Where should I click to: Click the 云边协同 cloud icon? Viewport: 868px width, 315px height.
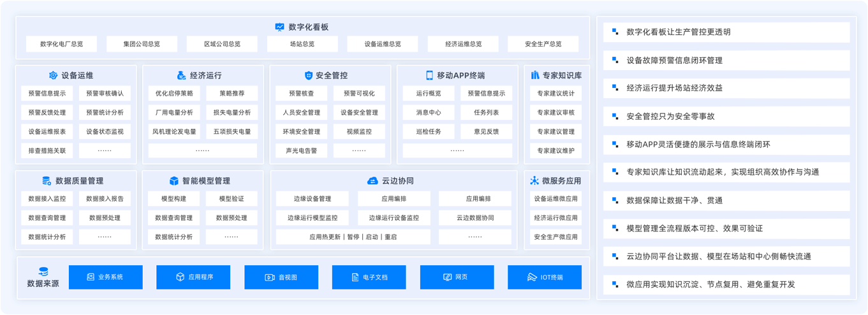(x=372, y=181)
